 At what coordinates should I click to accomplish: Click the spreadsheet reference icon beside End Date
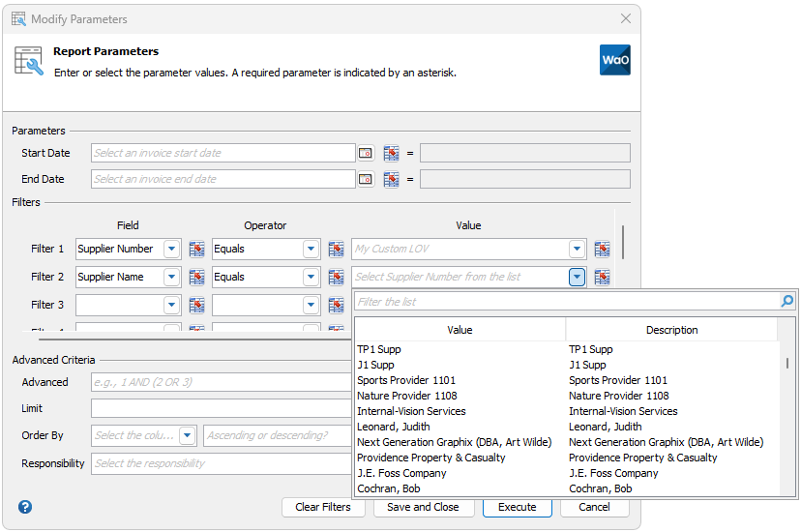click(391, 179)
